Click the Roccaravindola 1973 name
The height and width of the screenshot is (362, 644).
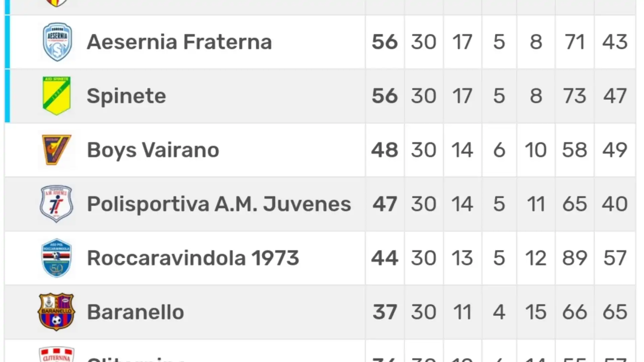[193, 258]
